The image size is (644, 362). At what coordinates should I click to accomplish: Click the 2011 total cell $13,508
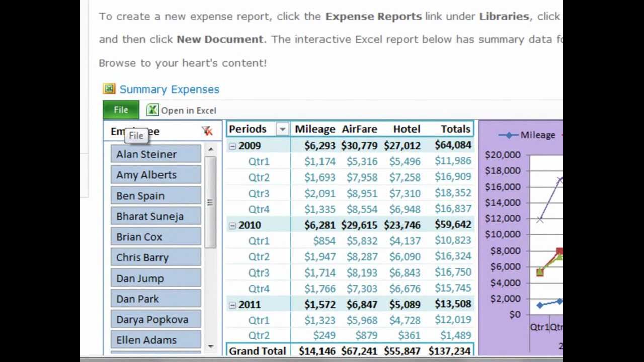pos(453,304)
